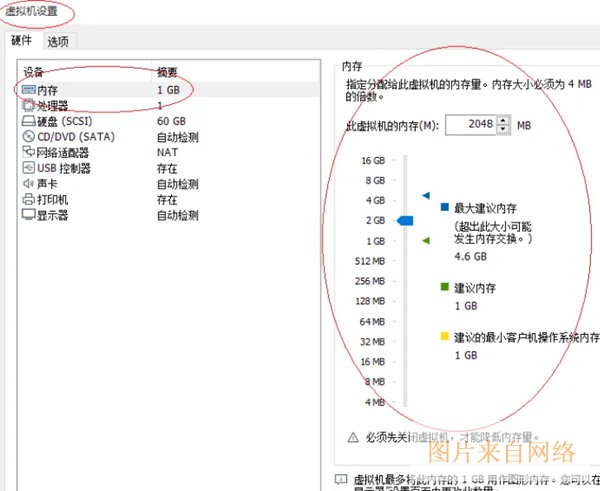Click the USB controller icon
The image size is (600, 491).
click(x=29, y=168)
